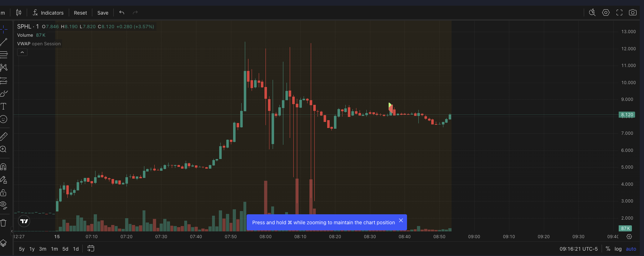Open the timezone menu showing UTC-5
Viewport: 644px width, 256px height.
[x=578, y=249]
